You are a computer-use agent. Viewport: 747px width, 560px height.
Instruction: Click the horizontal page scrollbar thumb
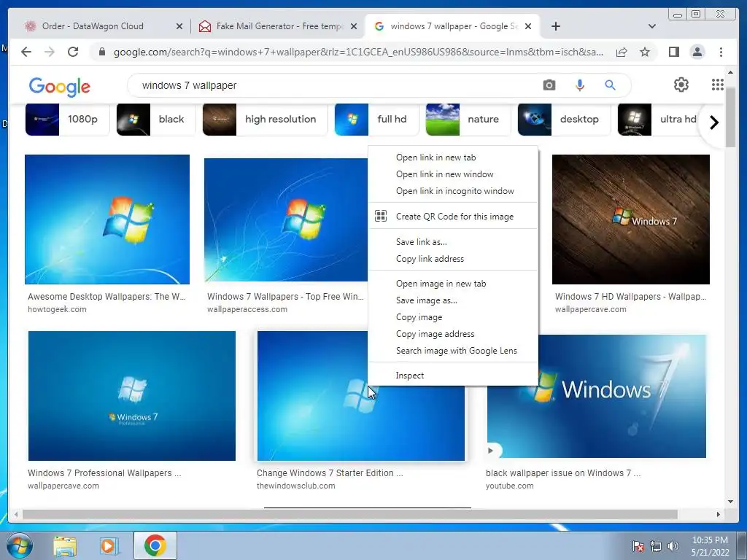tap(350, 514)
